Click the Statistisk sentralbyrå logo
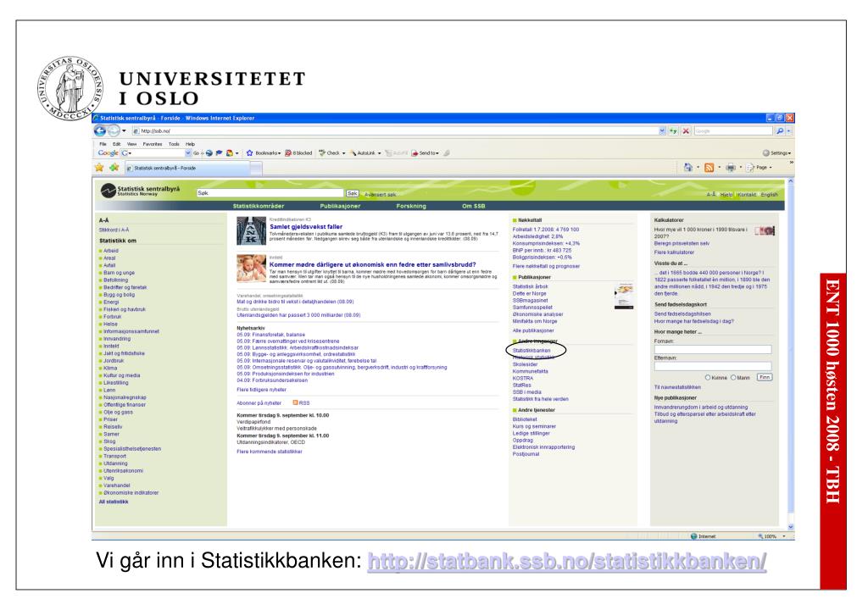 [140, 191]
